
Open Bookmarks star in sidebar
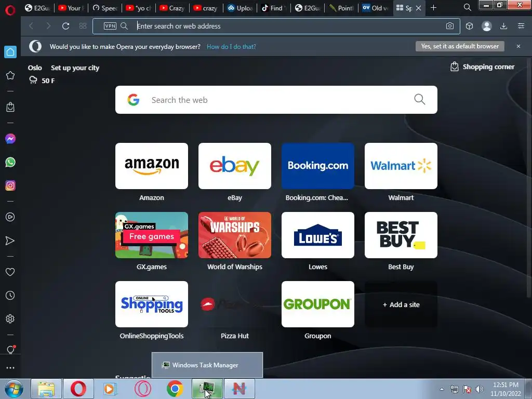tap(10, 75)
